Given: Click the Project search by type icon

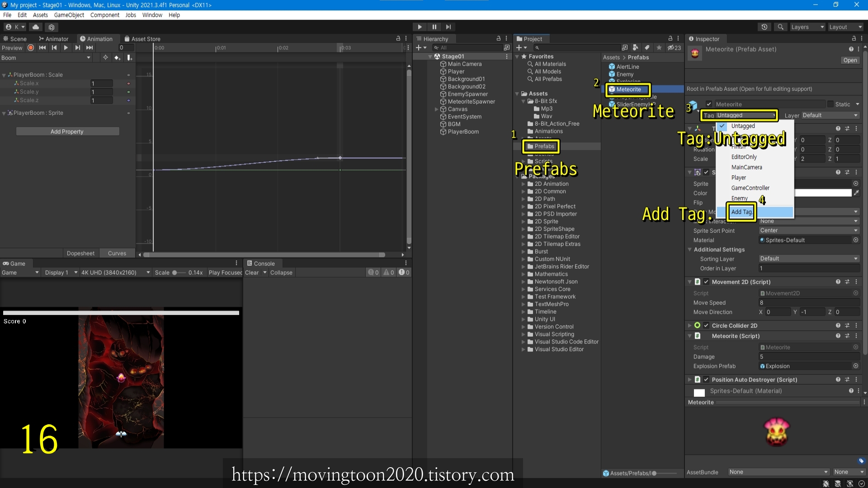Looking at the screenshot, I should pyautogui.click(x=636, y=47).
